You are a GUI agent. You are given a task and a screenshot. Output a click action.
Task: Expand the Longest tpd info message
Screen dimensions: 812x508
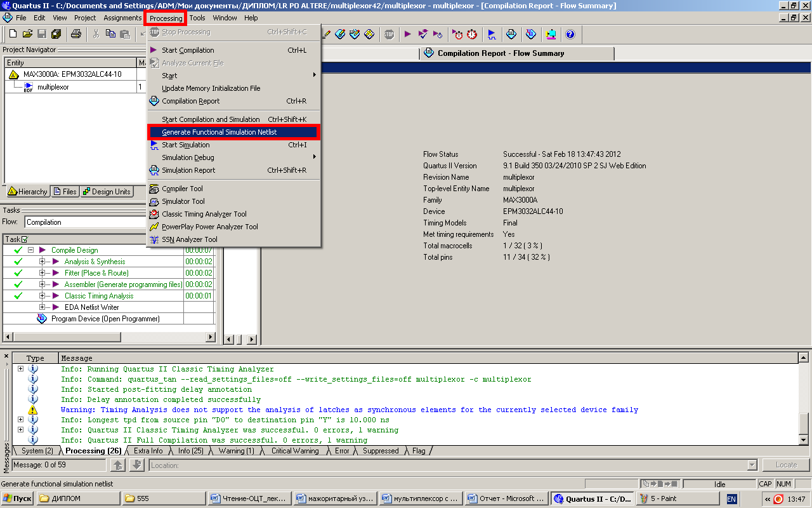pyautogui.click(x=20, y=420)
